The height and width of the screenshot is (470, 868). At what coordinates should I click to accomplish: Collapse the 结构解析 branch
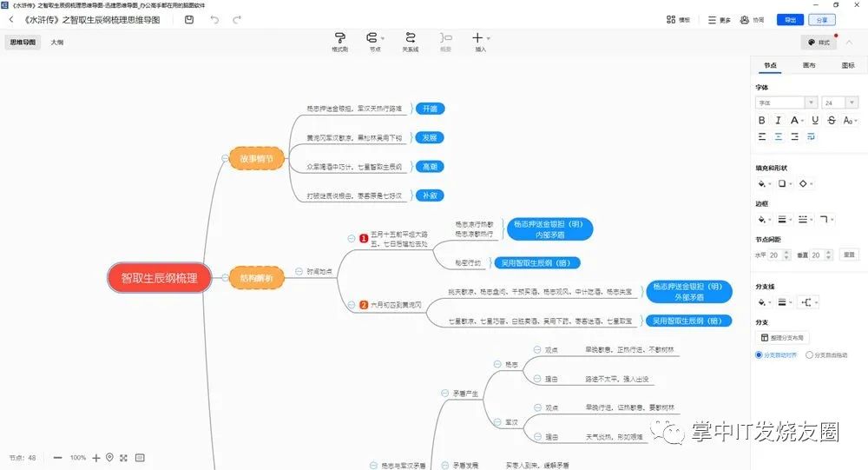(x=225, y=278)
